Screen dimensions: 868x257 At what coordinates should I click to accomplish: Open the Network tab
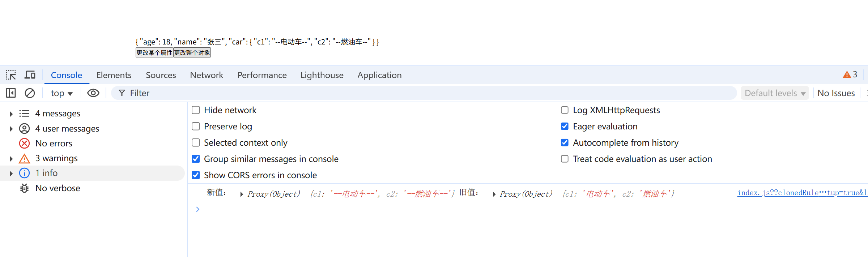point(207,75)
